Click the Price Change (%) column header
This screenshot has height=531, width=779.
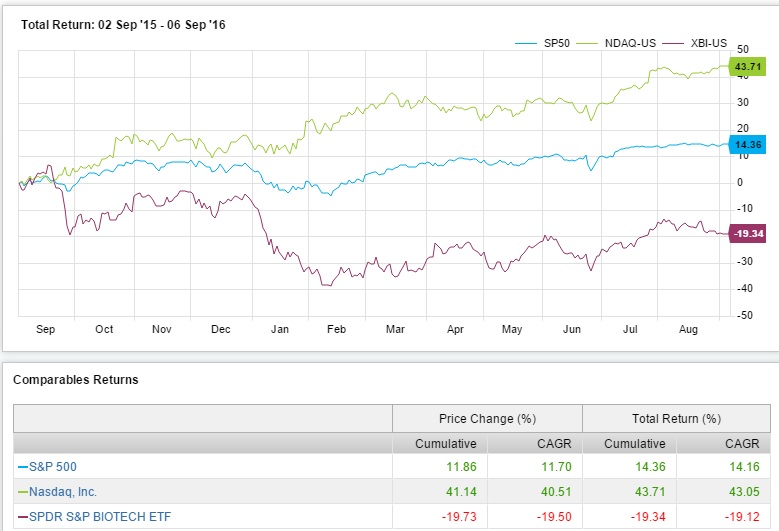487,419
